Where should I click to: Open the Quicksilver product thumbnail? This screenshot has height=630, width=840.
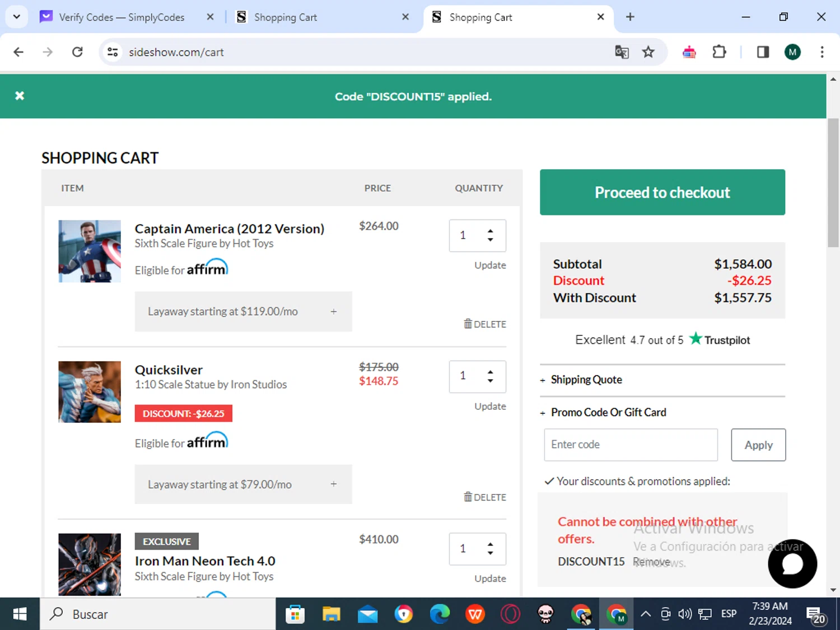(90, 392)
